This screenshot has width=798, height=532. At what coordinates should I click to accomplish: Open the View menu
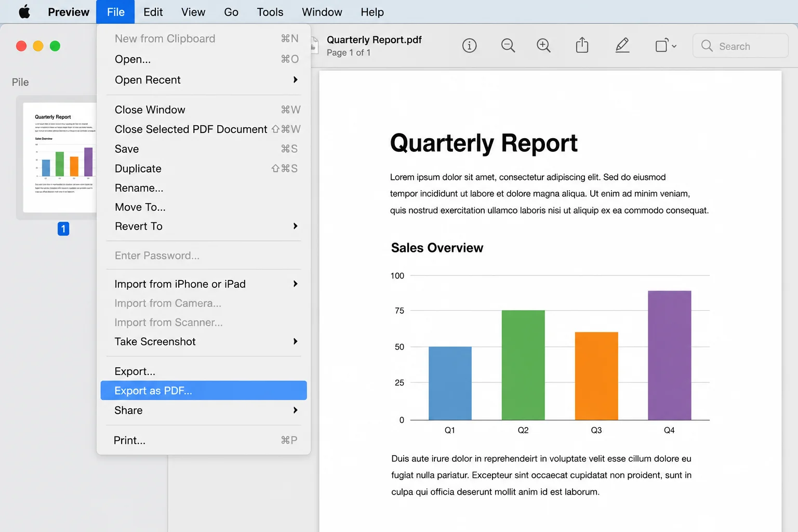(x=193, y=12)
